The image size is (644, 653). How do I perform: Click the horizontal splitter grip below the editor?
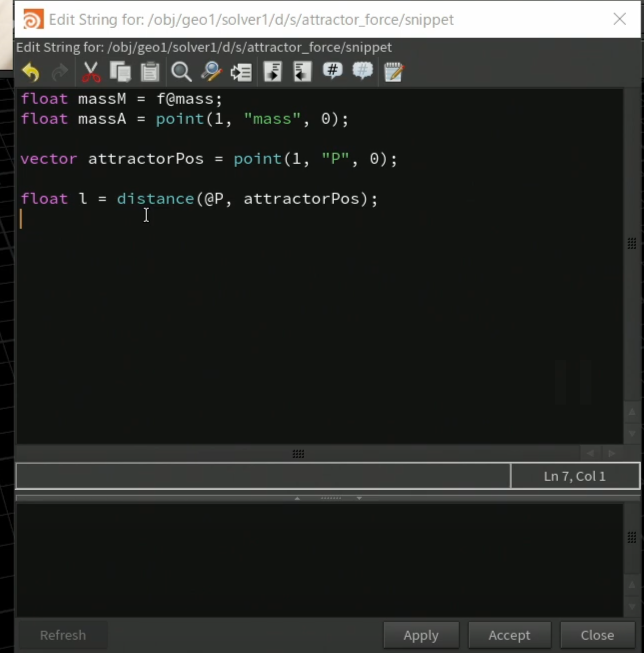(298, 454)
